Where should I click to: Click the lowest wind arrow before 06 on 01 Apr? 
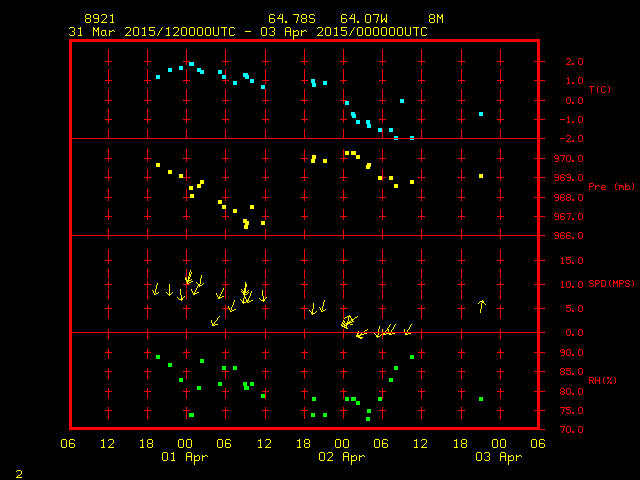(x=215, y=321)
